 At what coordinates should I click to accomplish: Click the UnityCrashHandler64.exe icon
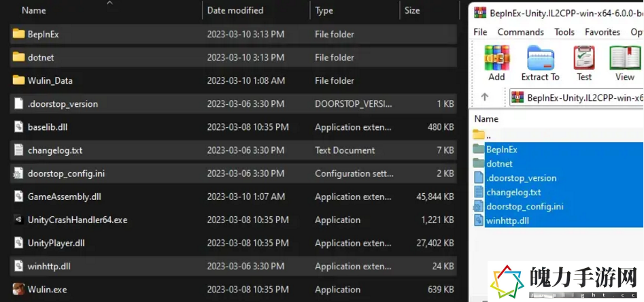click(18, 220)
